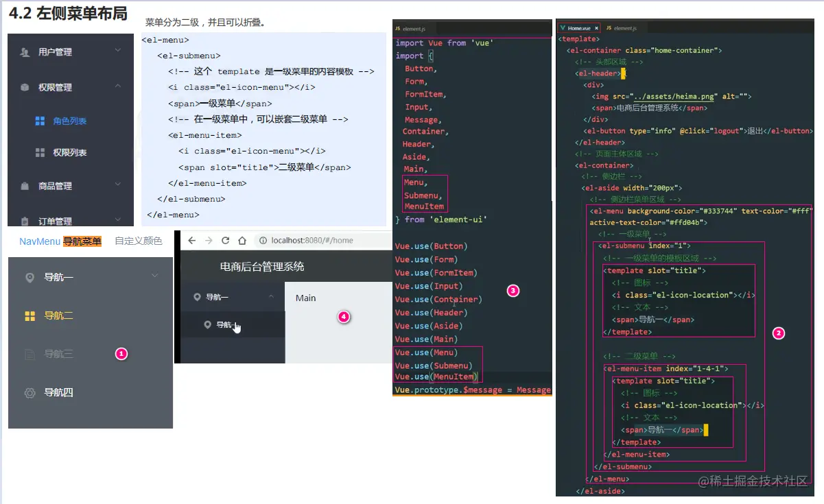
Task: Click FormItem, in the import list
Action: pyautogui.click(x=425, y=94)
